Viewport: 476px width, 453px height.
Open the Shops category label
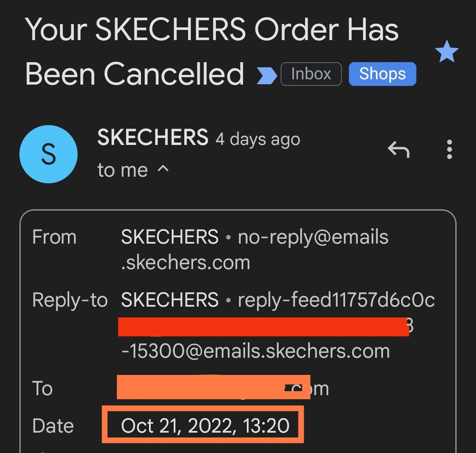tap(382, 74)
